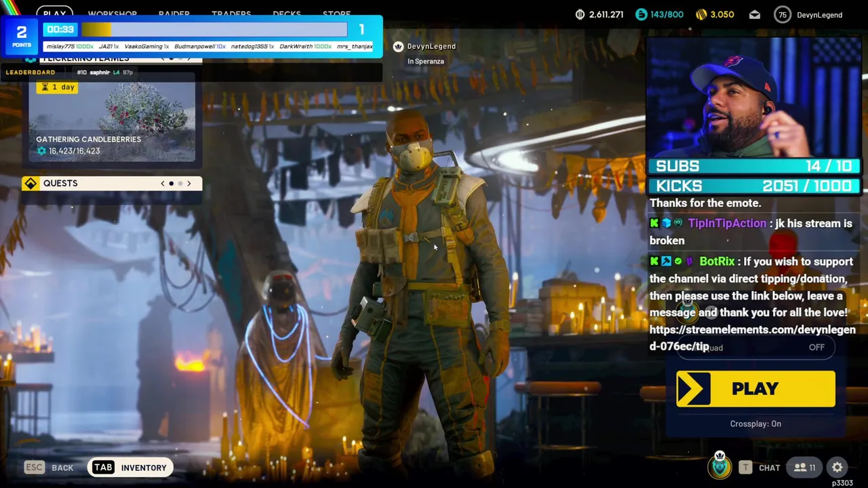
Task: Click the 143/800 cred balance
Action: click(x=667, y=14)
